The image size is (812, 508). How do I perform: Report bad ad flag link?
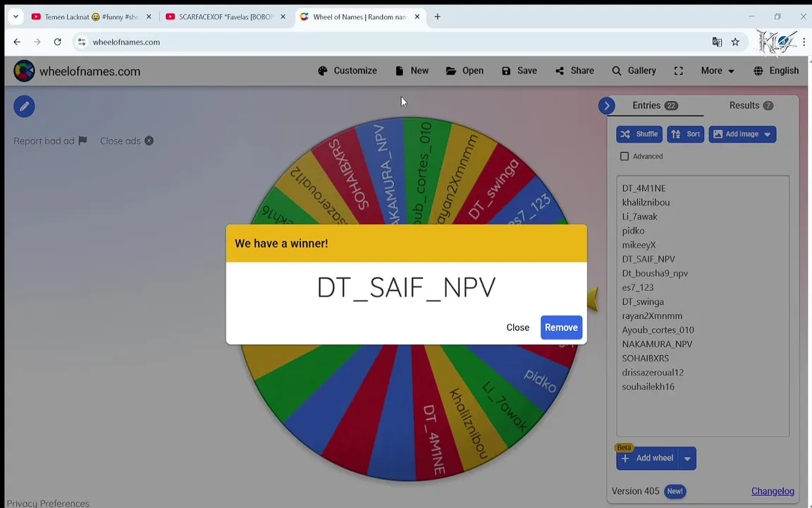coord(50,140)
